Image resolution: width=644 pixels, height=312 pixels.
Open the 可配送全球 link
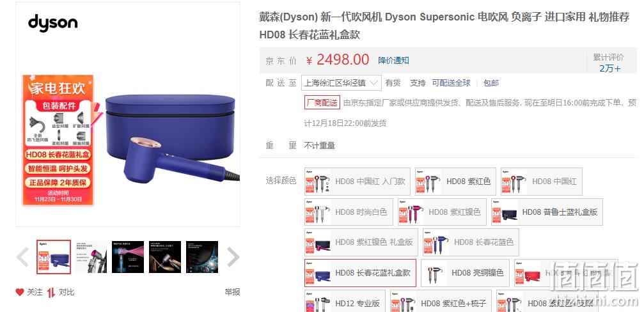tap(451, 83)
